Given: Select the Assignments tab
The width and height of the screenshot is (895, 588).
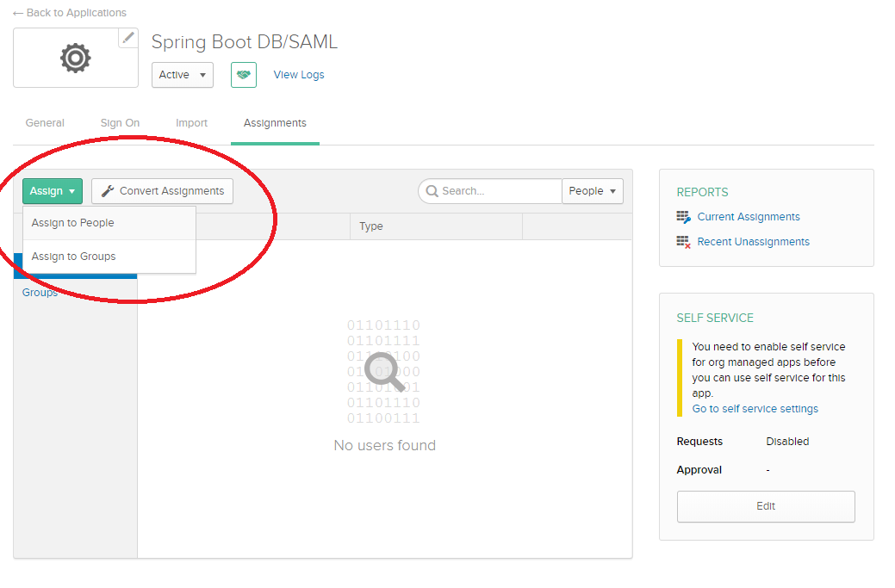Looking at the screenshot, I should 275,123.
